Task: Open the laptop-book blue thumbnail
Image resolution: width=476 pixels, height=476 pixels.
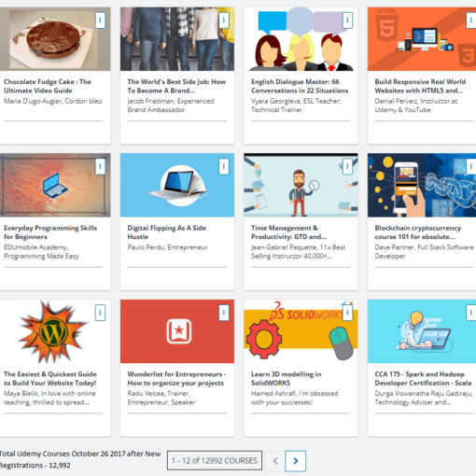Action: 177,185
